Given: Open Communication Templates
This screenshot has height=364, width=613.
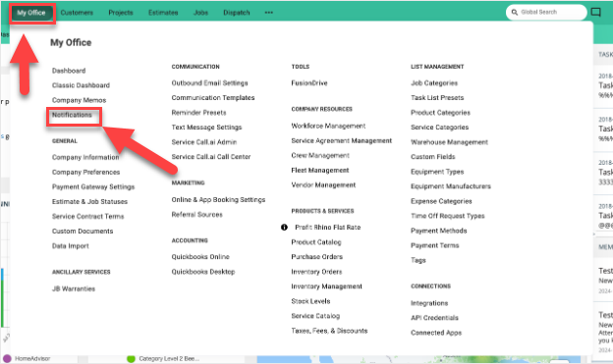Looking at the screenshot, I should click(213, 98).
